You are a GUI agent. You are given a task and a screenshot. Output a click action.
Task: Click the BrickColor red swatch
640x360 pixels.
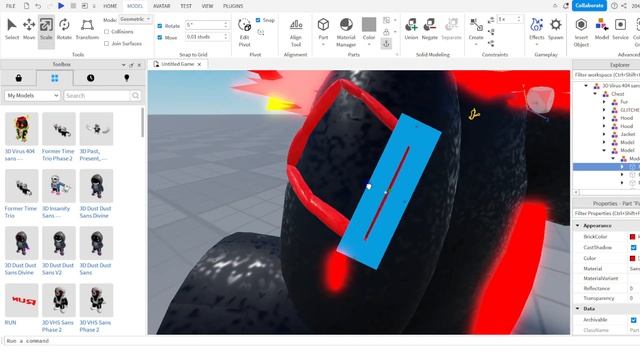(632, 237)
